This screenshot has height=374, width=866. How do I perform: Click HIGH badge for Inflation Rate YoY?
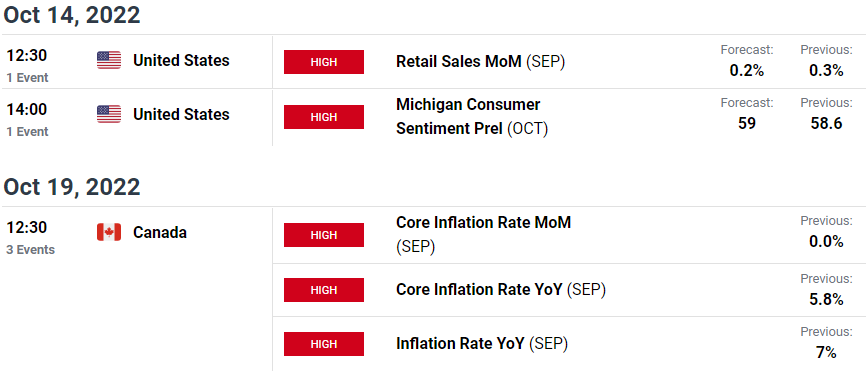324,344
